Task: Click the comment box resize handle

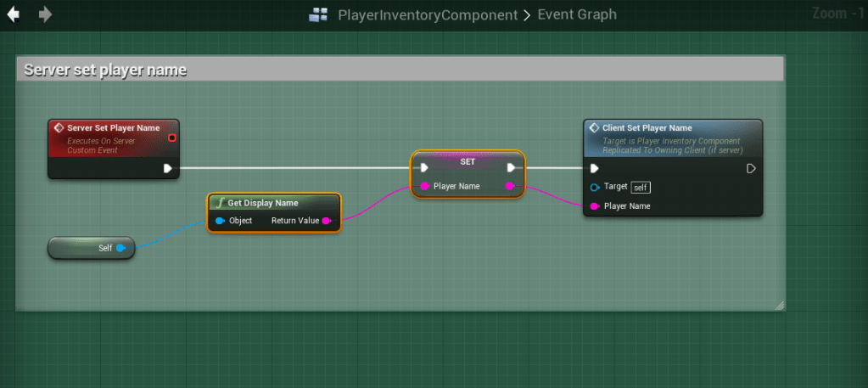Action: [x=780, y=305]
